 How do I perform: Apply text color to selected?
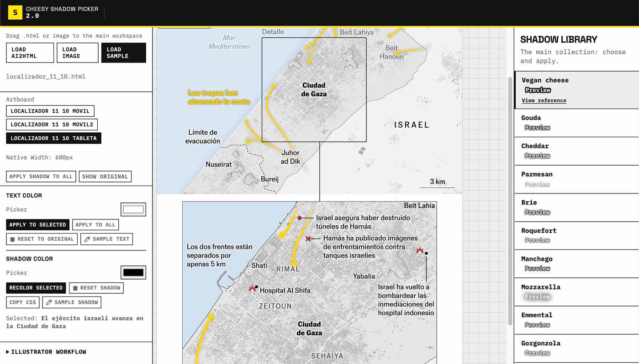(x=38, y=224)
